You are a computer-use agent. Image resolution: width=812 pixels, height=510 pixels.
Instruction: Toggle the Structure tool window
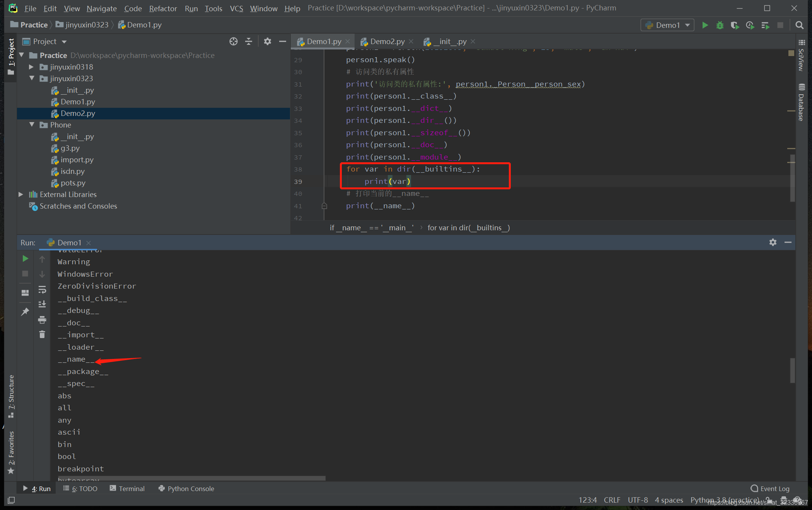tap(11, 396)
